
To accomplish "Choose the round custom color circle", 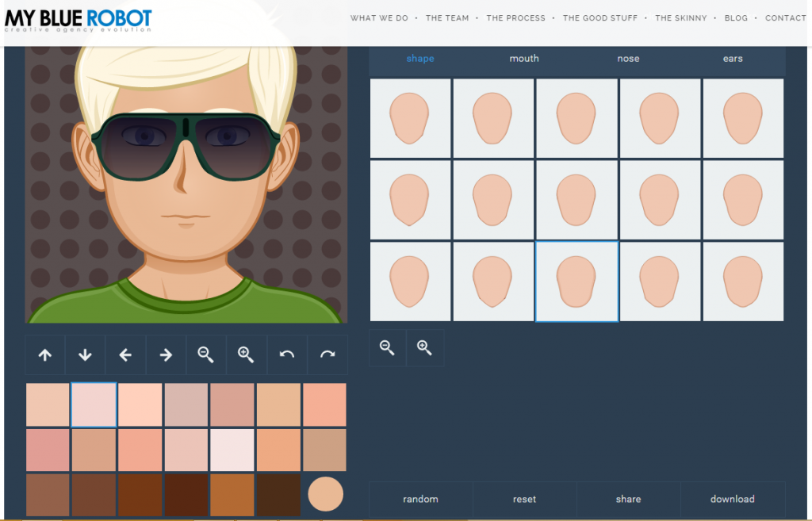I will tap(325, 494).
